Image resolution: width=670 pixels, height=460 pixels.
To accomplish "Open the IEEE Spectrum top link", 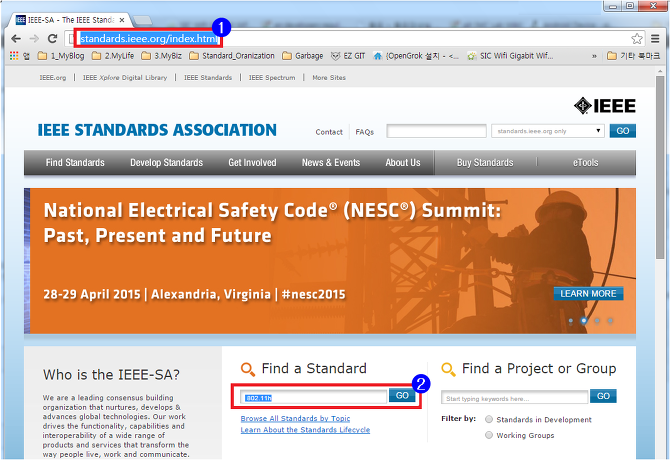I will pos(272,78).
